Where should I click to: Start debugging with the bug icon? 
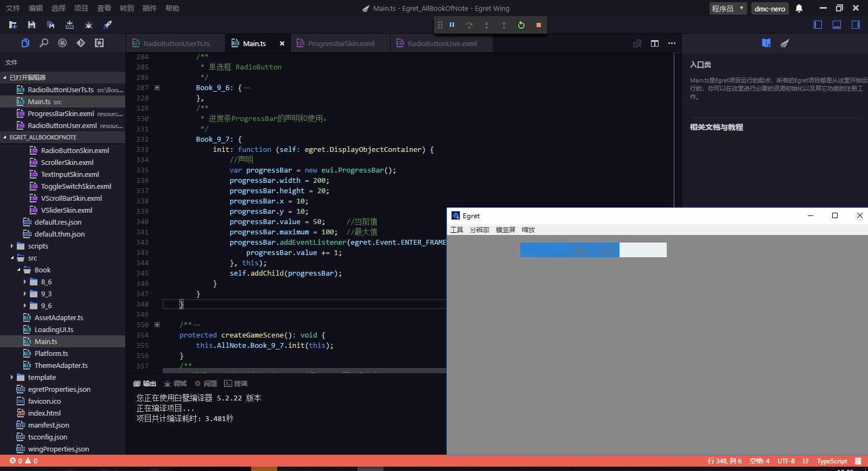click(88, 25)
